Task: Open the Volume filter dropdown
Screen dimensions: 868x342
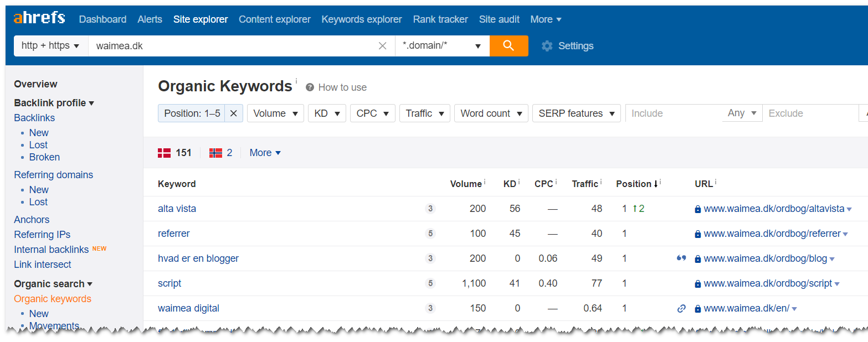Action: pos(275,113)
